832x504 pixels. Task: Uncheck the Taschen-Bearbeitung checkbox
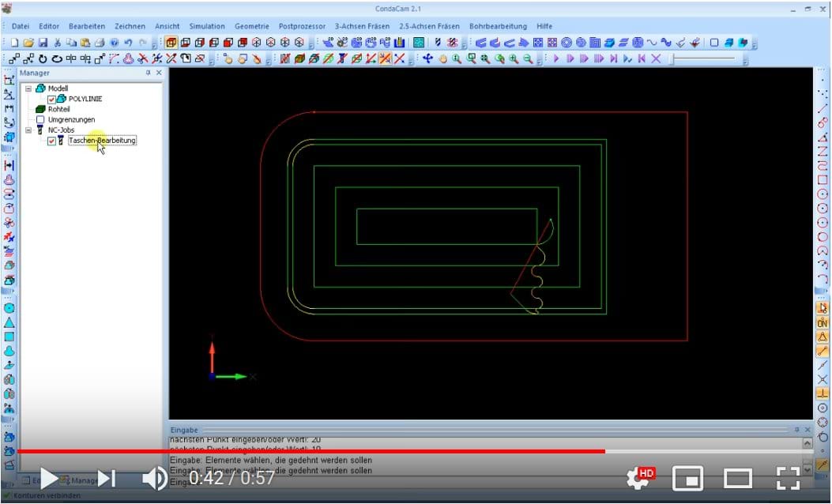pyautogui.click(x=51, y=141)
